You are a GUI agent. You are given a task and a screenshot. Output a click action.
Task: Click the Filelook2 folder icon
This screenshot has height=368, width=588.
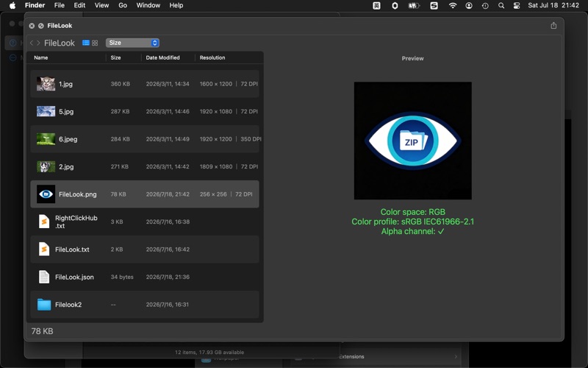[44, 305]
